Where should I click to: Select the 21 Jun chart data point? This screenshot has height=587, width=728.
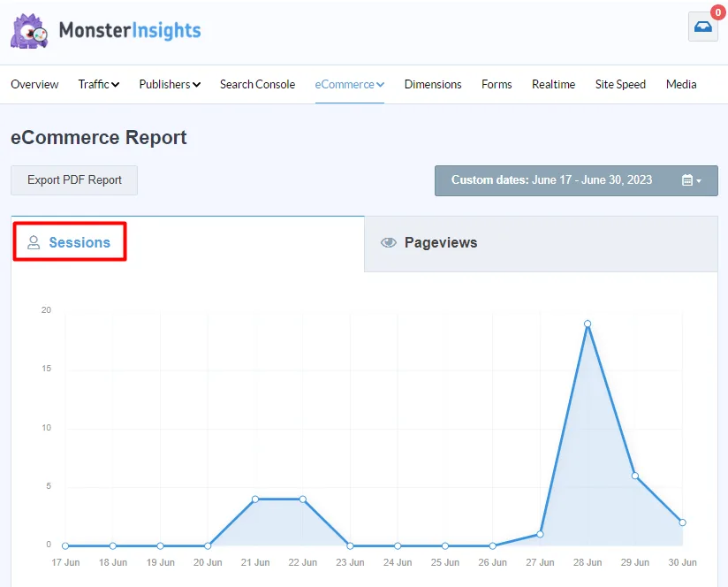255,499
